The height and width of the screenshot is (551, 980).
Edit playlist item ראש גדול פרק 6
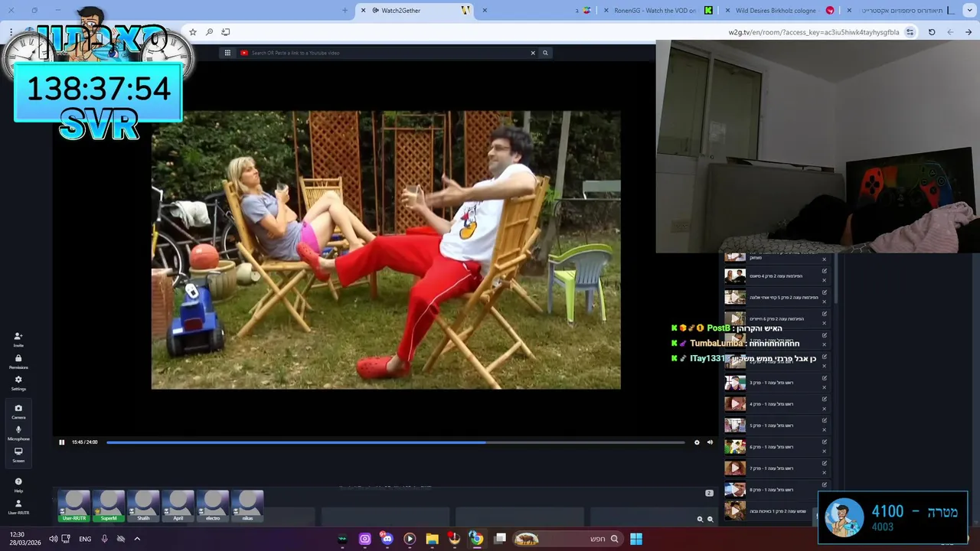click(x=825, y=442)
